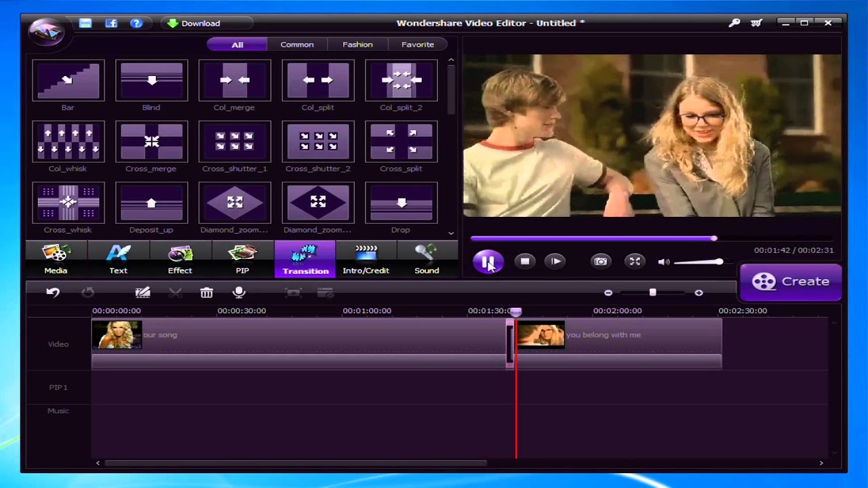Undo the last timeline action
Image resolution: width=868 pixels, height=488 pixels.
[x=53, y=292]
